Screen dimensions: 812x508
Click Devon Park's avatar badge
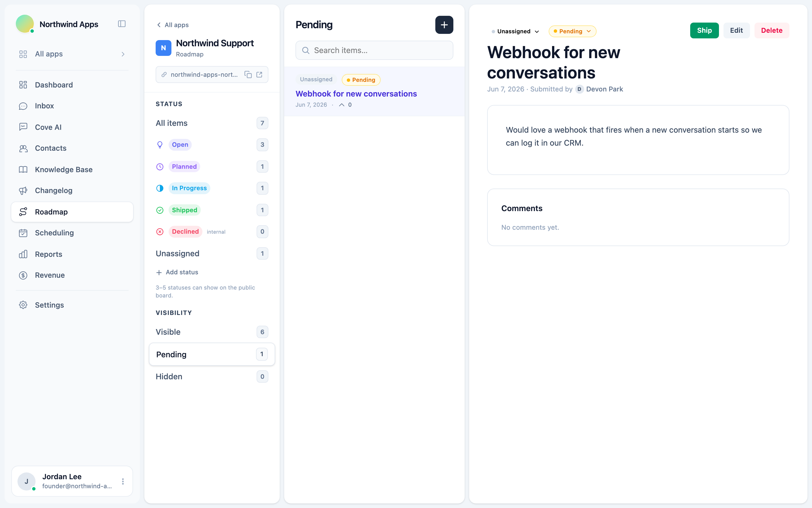[579, 89]
